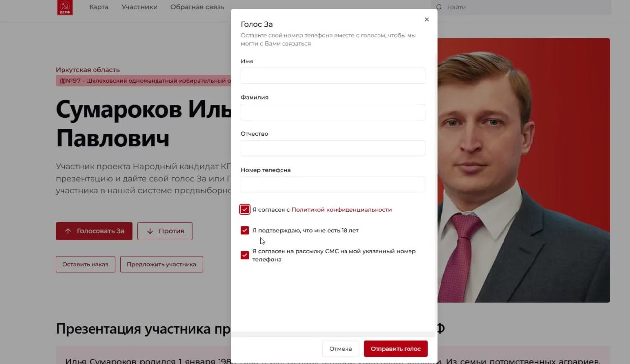The image size is (630, 364).
Task: Open the Обратная связь menu item
Action: 197,7
